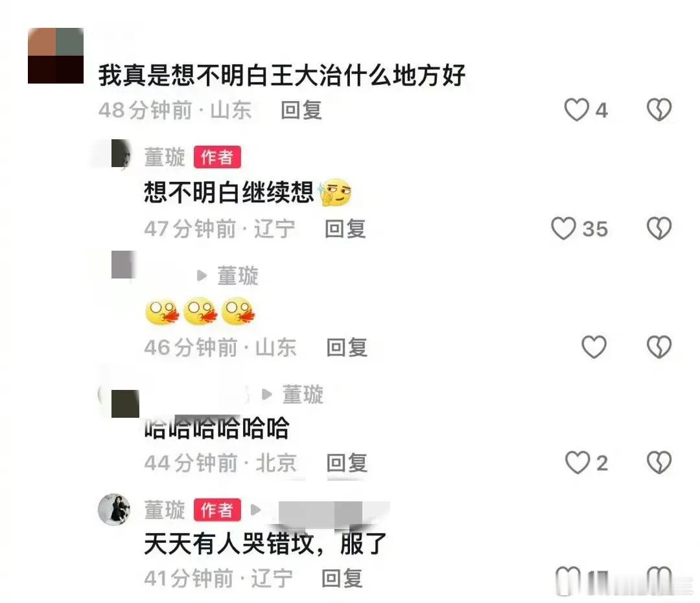Like the '哈哈哈哈哈哈' reply
Screen dimensions: 700x603
pyautogui.click(x=577, y=462)
